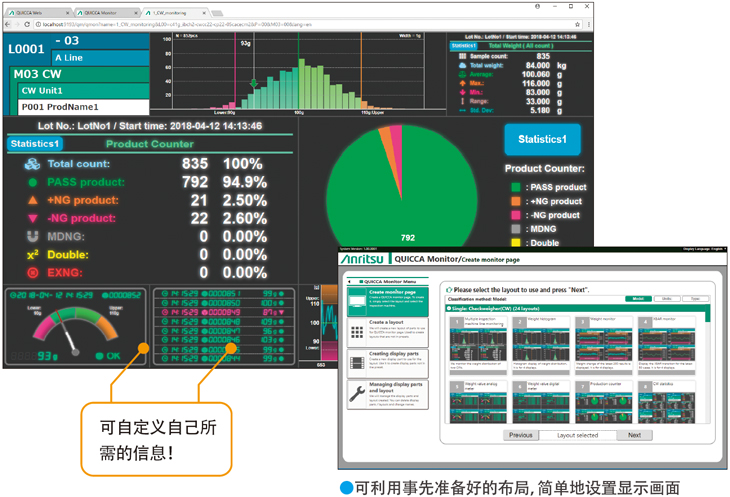Select the log row with 109g reading
The width and height of the screenshot is (730, 497).
pos(223,322)
